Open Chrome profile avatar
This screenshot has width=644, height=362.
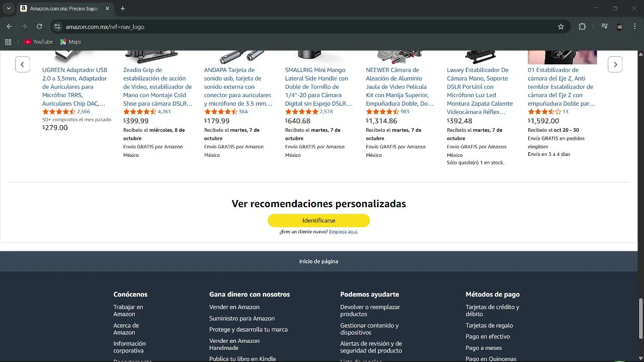(619, 27)
